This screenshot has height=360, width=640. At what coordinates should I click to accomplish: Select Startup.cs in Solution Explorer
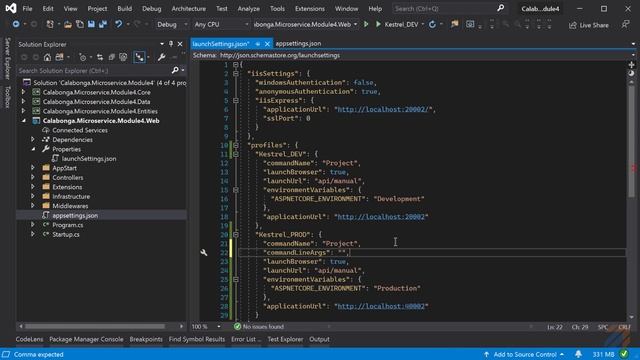66,234
